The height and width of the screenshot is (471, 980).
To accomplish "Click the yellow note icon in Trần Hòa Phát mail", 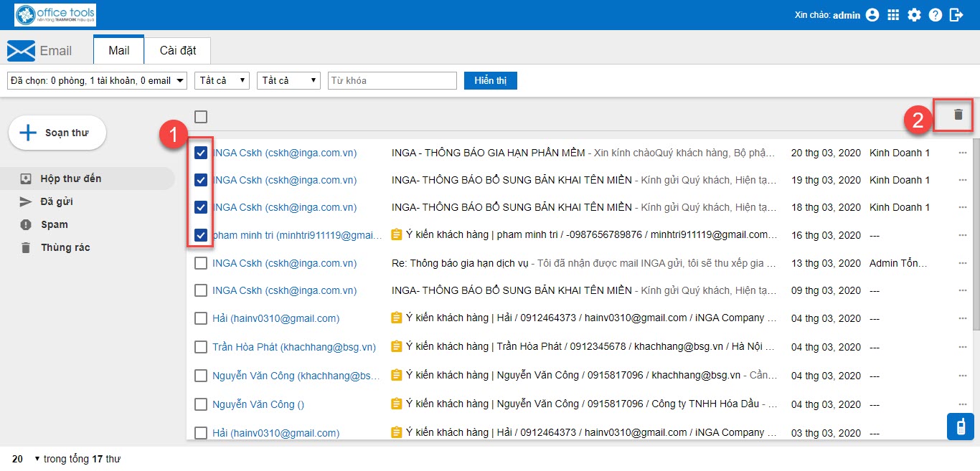I will (x=396, y=346).
